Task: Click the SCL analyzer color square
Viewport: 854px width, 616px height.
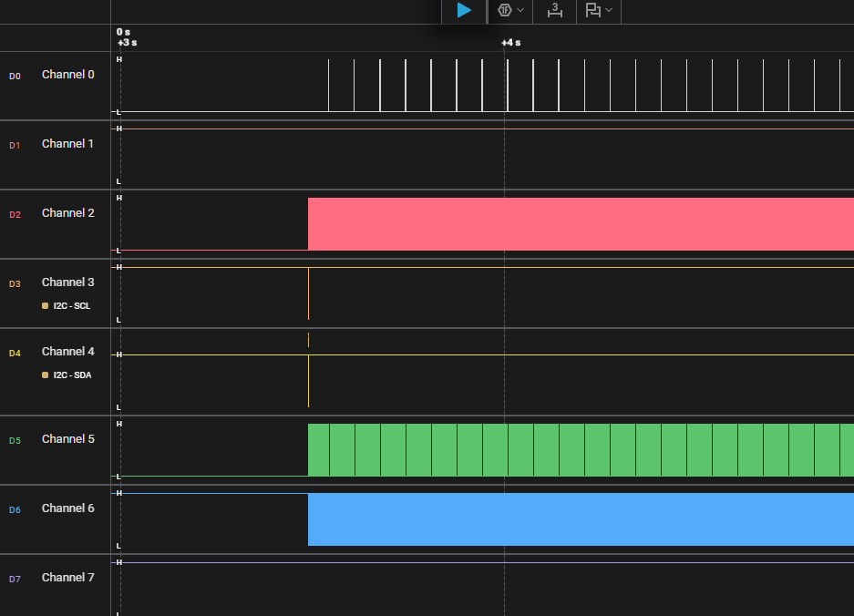Action: tap(46, 306)
